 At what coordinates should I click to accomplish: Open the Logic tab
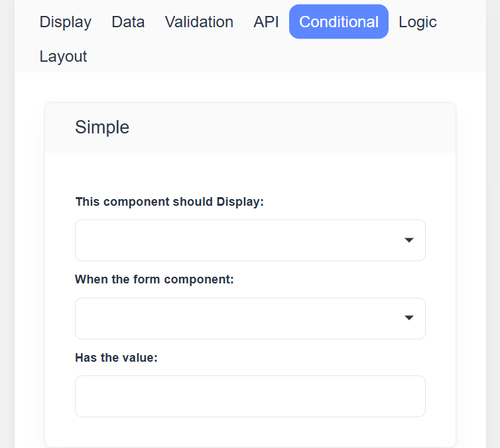click(x=417, y=22)
